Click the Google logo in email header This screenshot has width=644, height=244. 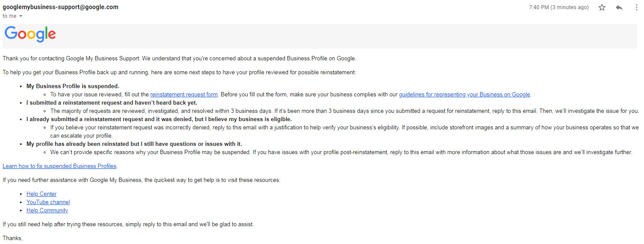[30, 34]
